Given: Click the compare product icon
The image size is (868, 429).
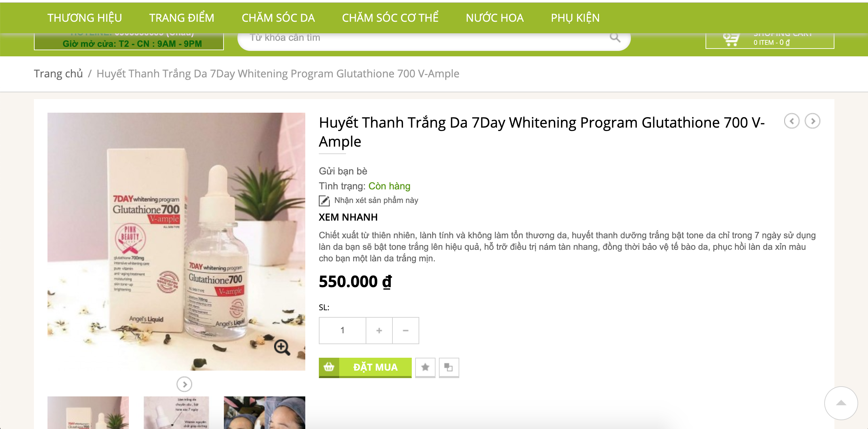Looking at the screenshot, I should (x=449, y=368).
